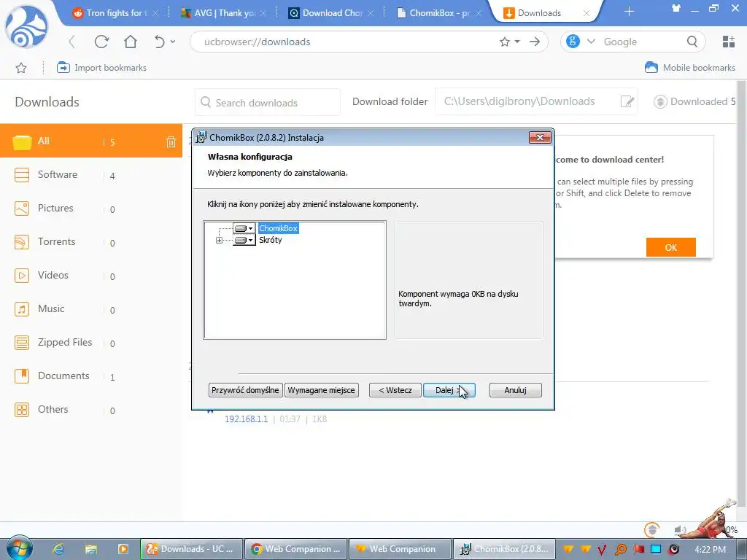
Task: Select the Others category
Action: click(91, 410)
